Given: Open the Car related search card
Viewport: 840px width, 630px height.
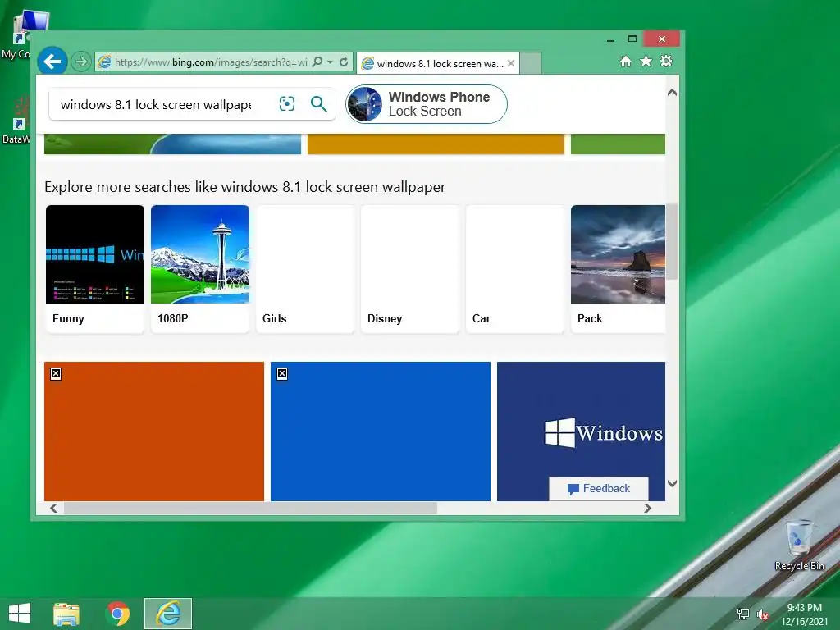Looking at the screenshot, I should [515, 269].
